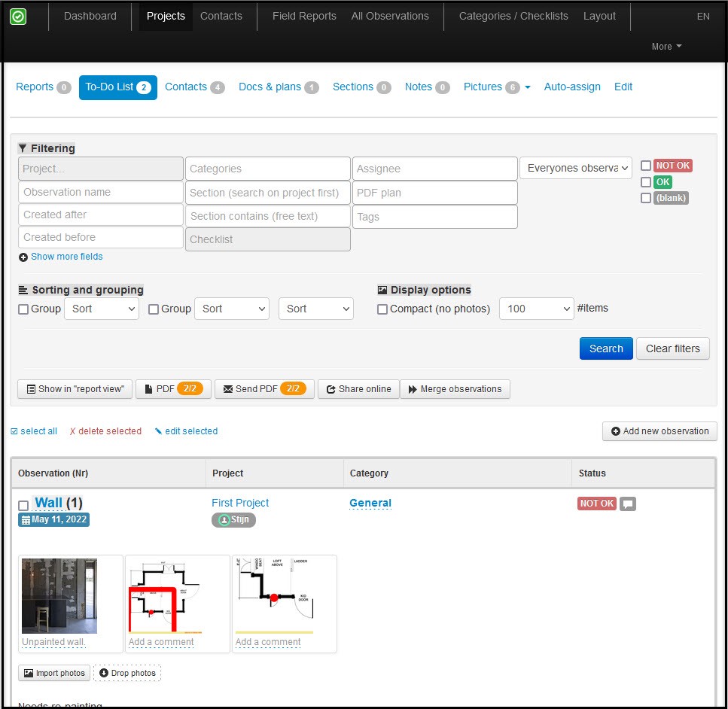Viewport: 728px width, 709px height.
Task: Enable Compact (no photos) checkbox
Action: [x=382, y=309]
